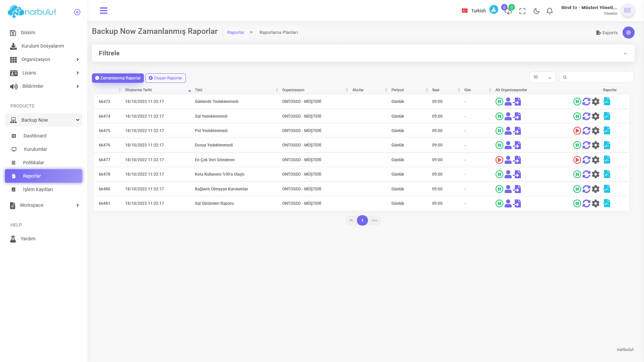644x362 pixels.
Task: Click the blue cloud download icon in header
Action: [x=493, y=10]
